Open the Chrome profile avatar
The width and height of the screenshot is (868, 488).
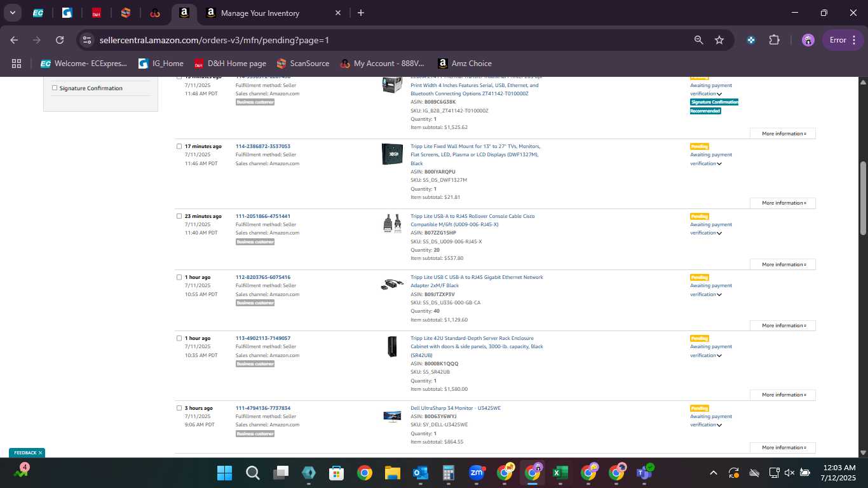[x=808, y=40]
